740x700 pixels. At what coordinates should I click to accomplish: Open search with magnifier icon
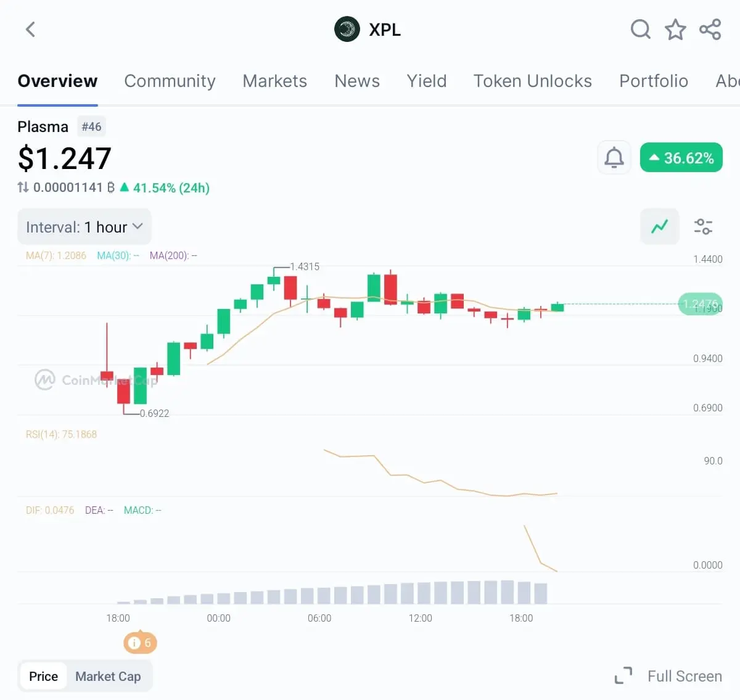pos(640,29)
